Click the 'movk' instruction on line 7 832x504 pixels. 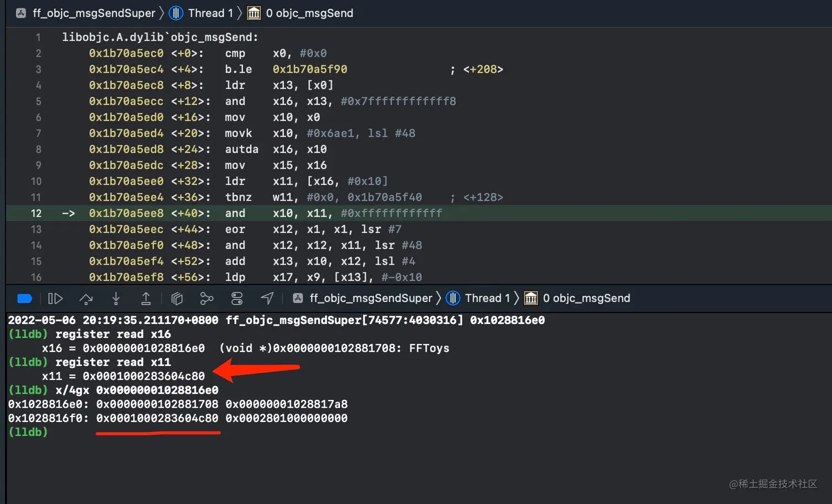238,133
